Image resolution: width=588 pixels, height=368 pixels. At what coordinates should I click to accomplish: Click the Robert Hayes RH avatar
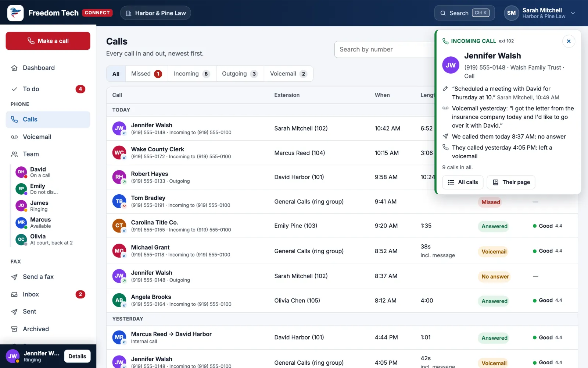[x=119, y=177]
